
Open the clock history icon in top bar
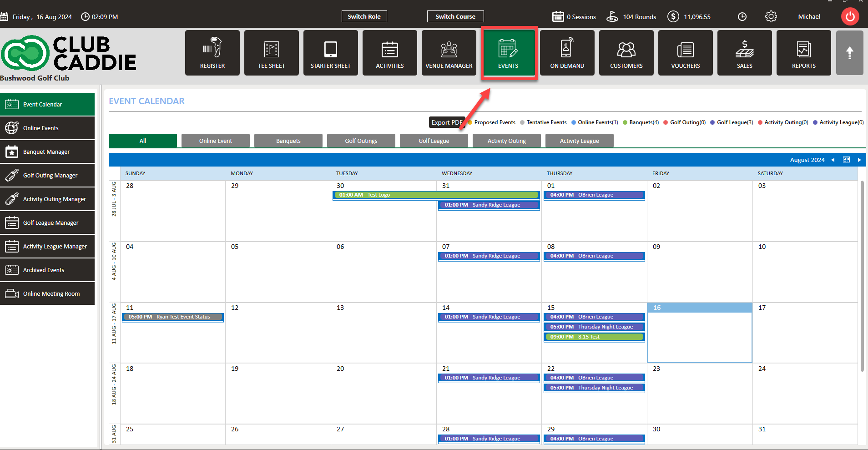click(742, 17)
